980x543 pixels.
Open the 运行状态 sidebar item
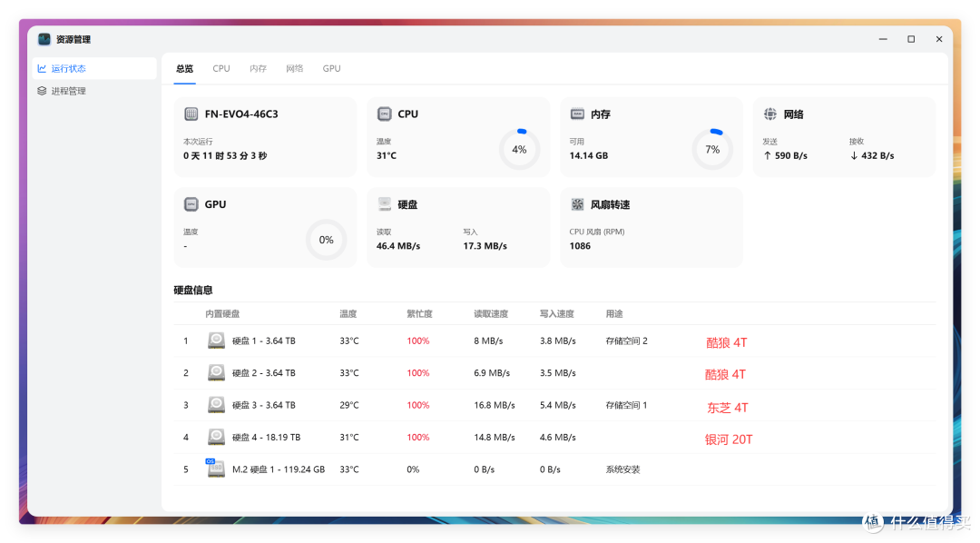pos(94,68)
